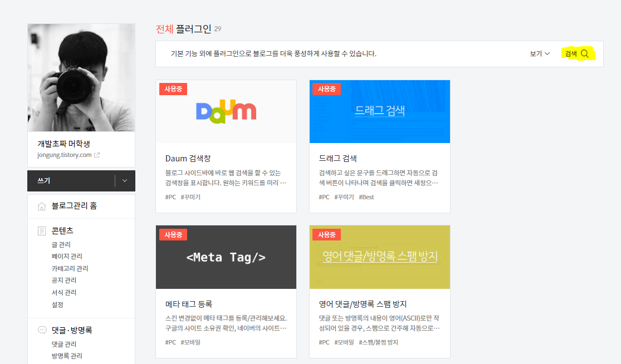Open external link icon next to jongung.tistory.com
This screenshot has height=364, width=621.
97,155
